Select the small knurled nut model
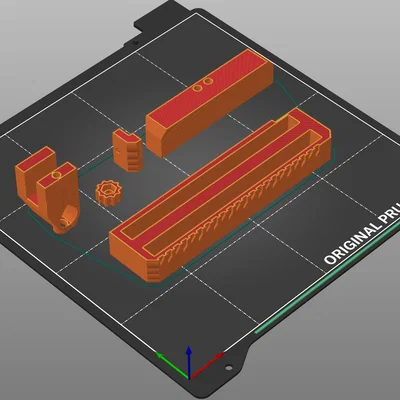Image resolution: width=400 pixels, height=400 pixels. click(x=109, y=193)
